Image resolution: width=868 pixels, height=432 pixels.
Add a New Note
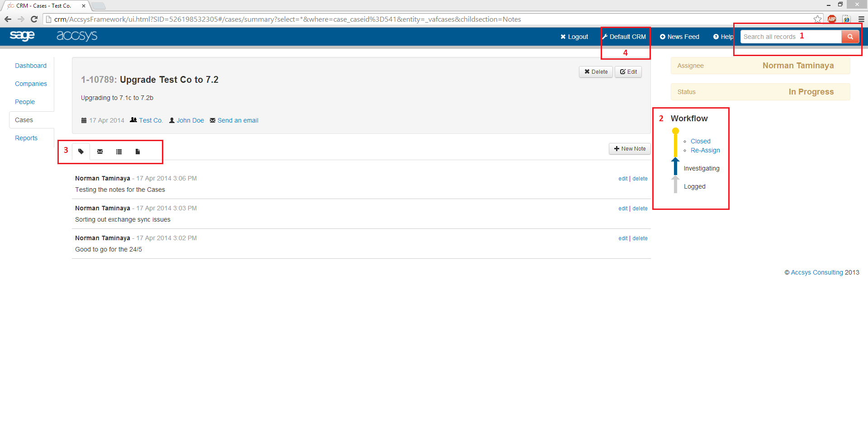pos(630,149)
